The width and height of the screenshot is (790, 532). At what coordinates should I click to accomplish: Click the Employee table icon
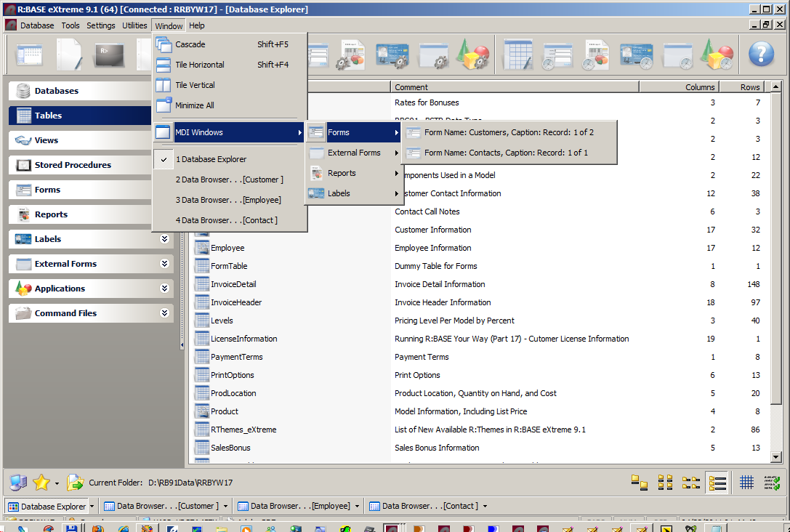click(x=202, y=248)
